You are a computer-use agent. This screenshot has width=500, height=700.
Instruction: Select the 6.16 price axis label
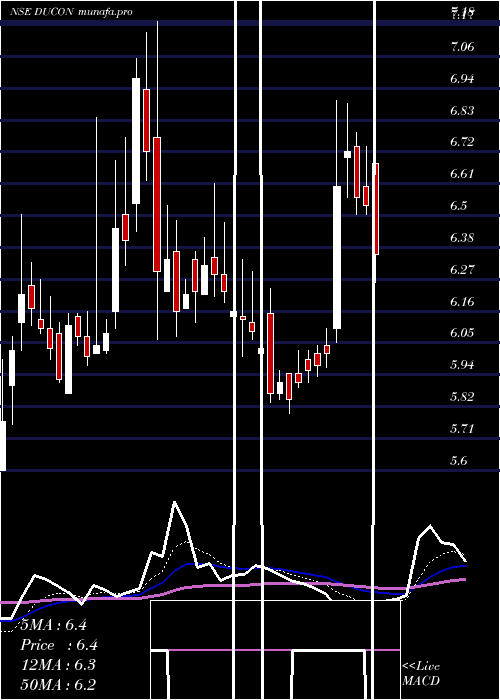462,301
